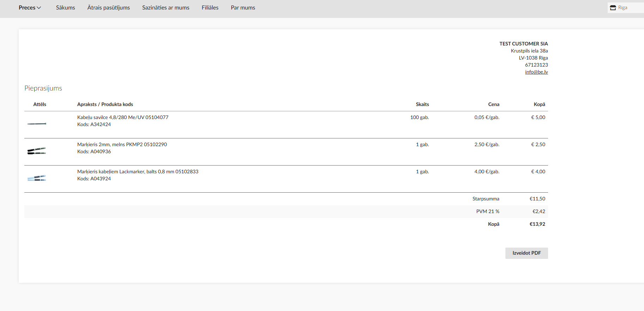The width and height of the screenshot is (644, 311).
Task: Go to the Sākums page
Action: (x=65, y=8)
